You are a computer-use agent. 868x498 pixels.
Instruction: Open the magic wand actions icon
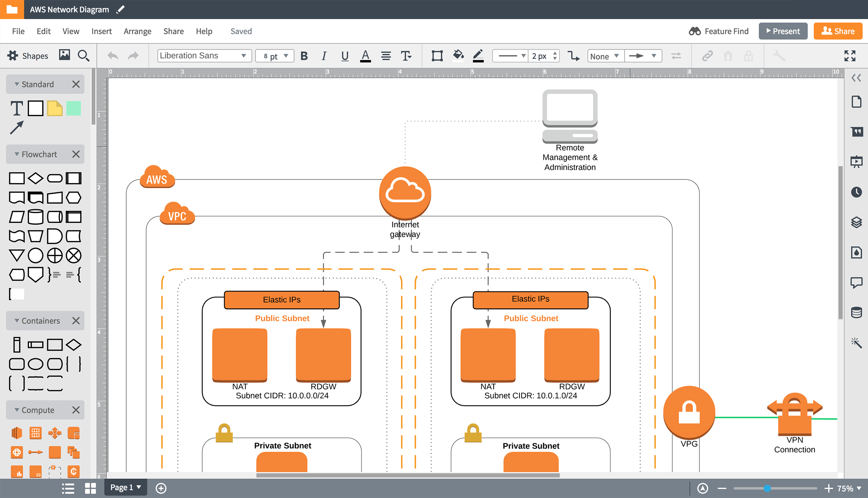point(856,342)
